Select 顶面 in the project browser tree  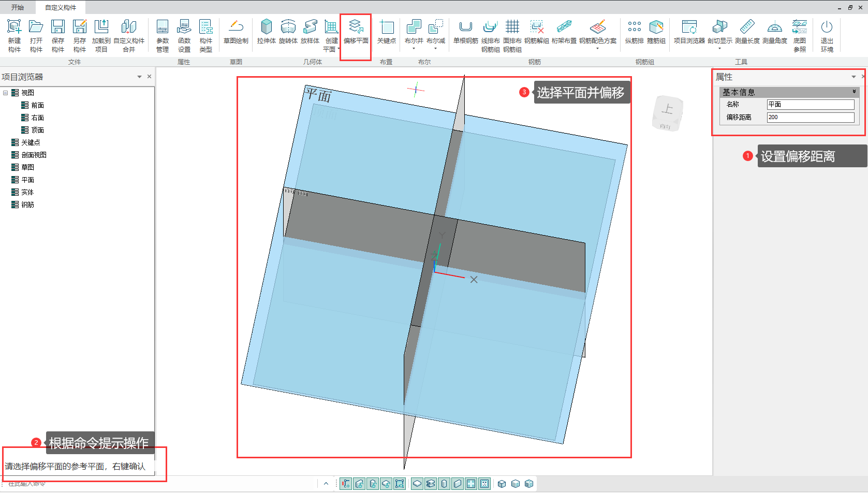click(37, 130)
